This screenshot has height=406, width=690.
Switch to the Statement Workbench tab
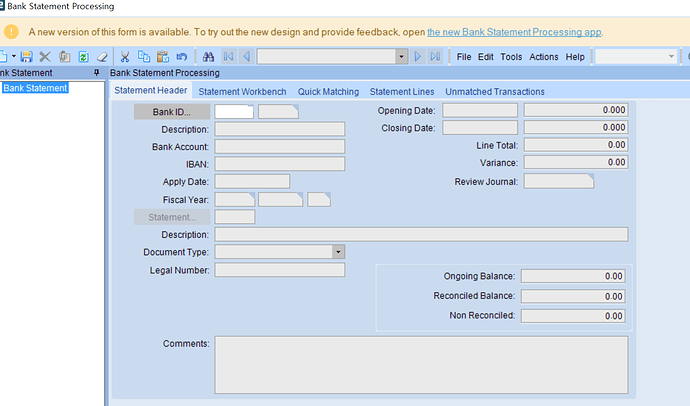243,92
